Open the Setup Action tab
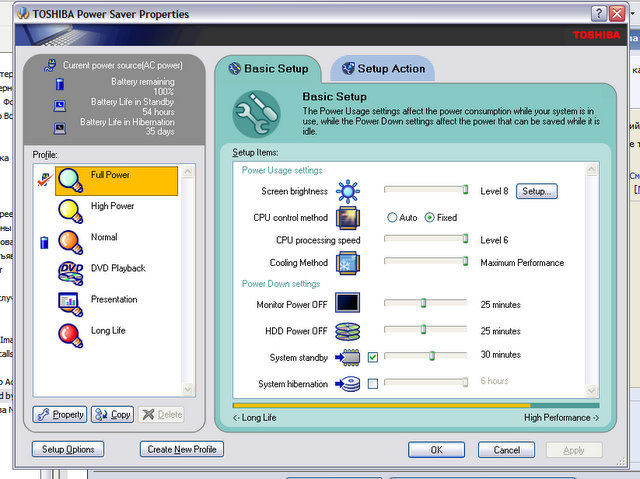The width and height of the screenshot is (640, 479). (x=383, y=69)
